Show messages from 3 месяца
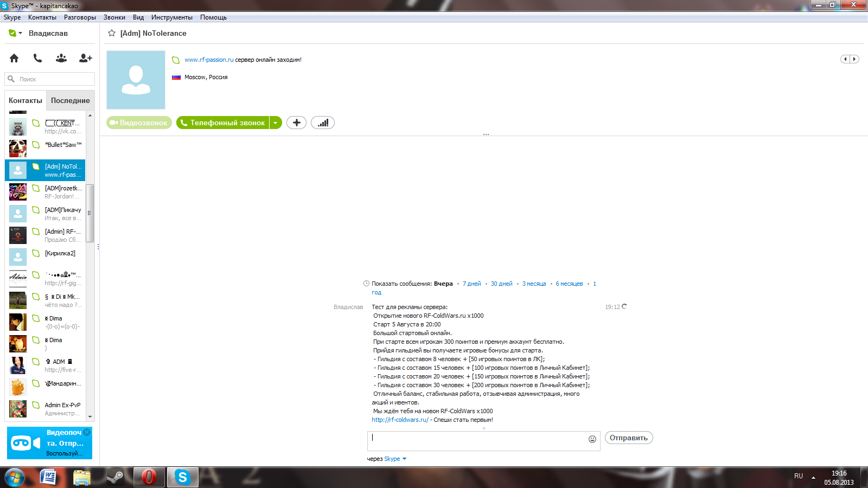 pos(534,284)
